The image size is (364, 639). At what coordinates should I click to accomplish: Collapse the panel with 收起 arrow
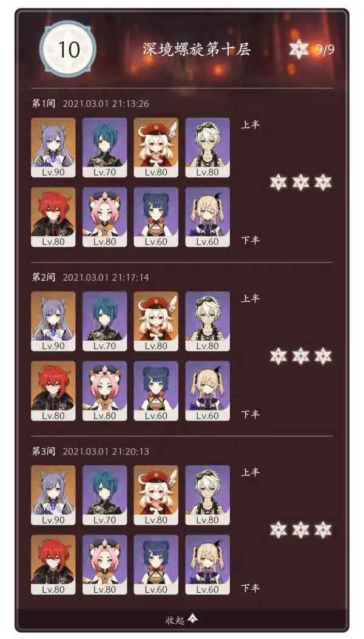[193, 619]
